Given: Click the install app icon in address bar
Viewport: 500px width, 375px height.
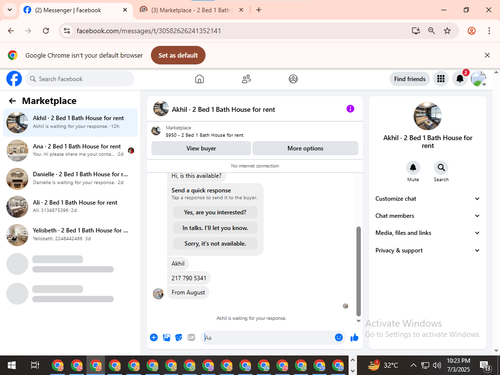Looking at the screenshot, I should tap(416, 31).
